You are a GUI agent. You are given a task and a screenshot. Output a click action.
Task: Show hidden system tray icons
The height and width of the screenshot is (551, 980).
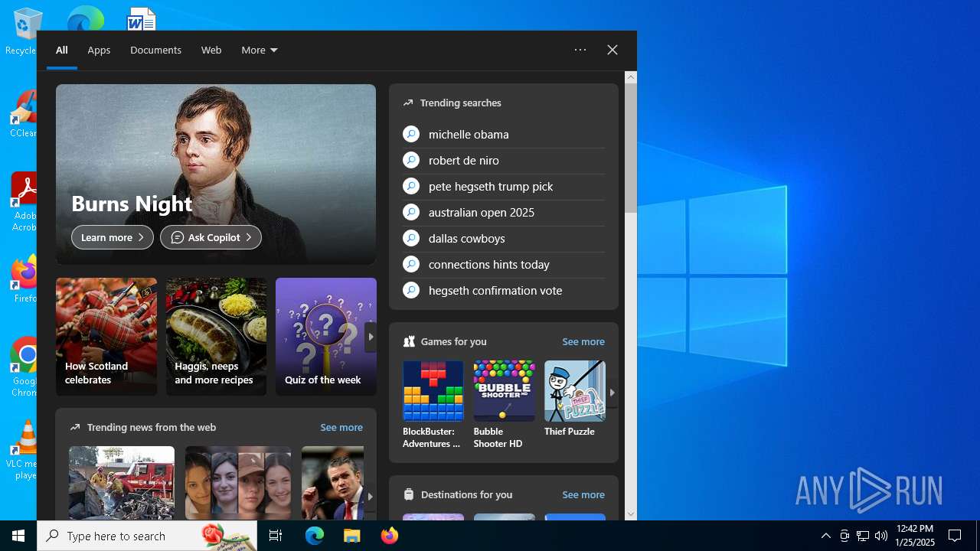pyautogui.click(x=825, y=536)
